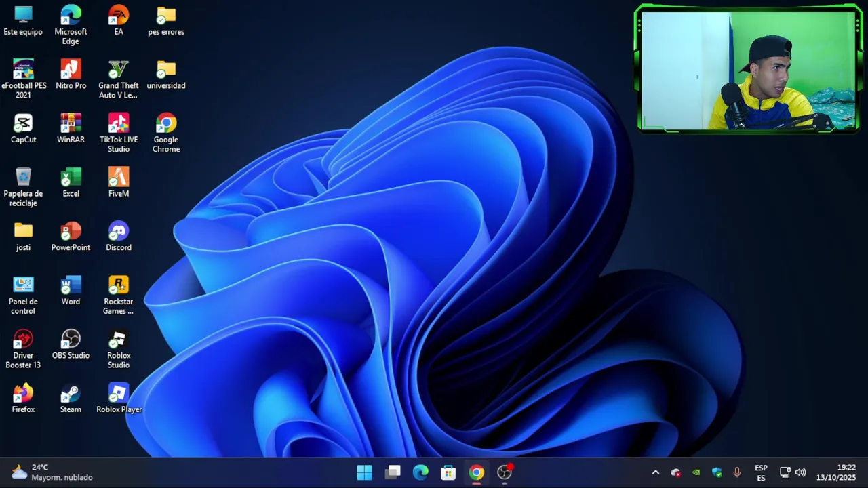
Task: Open the network status tray icon
Action: tap(785, 472)
